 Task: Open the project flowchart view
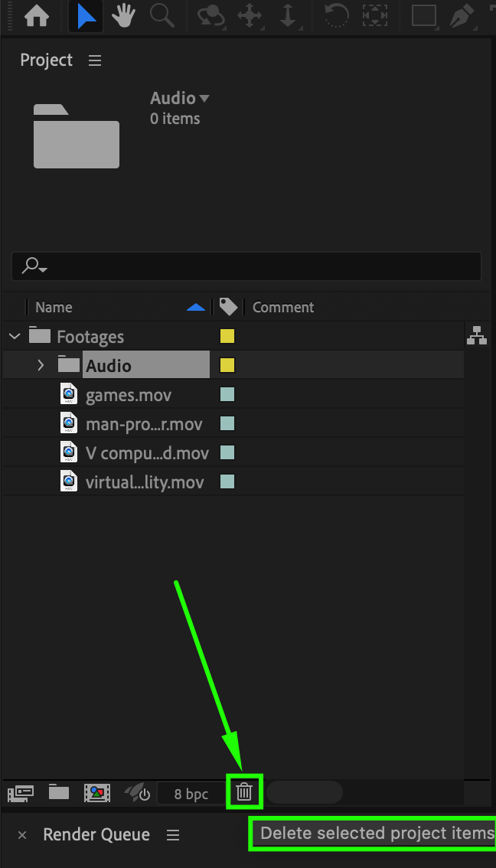point(477,335)
